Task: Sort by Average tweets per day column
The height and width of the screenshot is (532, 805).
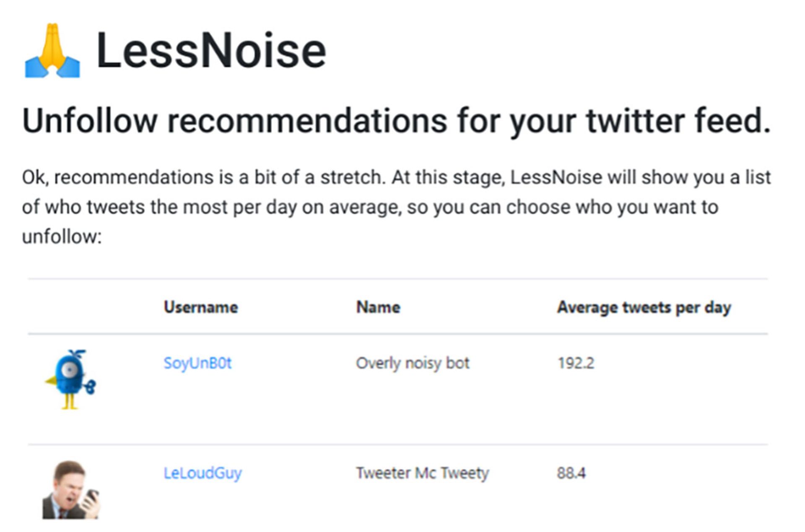Action: click(644, 307)
